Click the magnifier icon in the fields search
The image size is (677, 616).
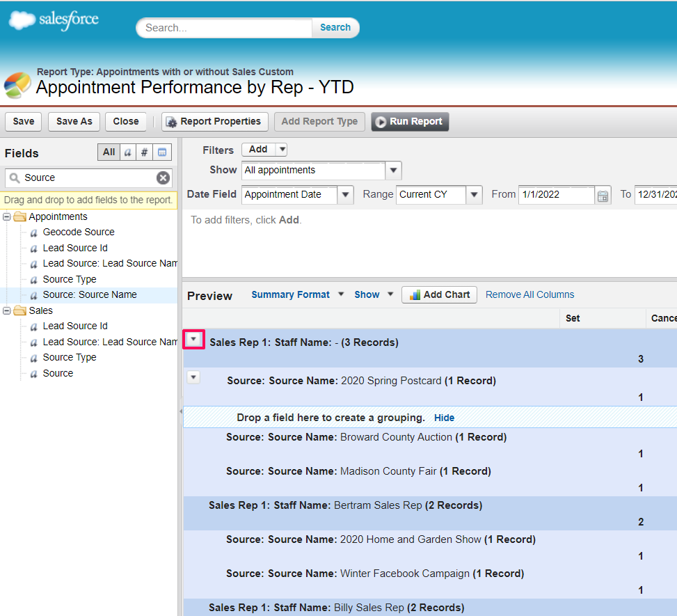[x=15, y=178]
